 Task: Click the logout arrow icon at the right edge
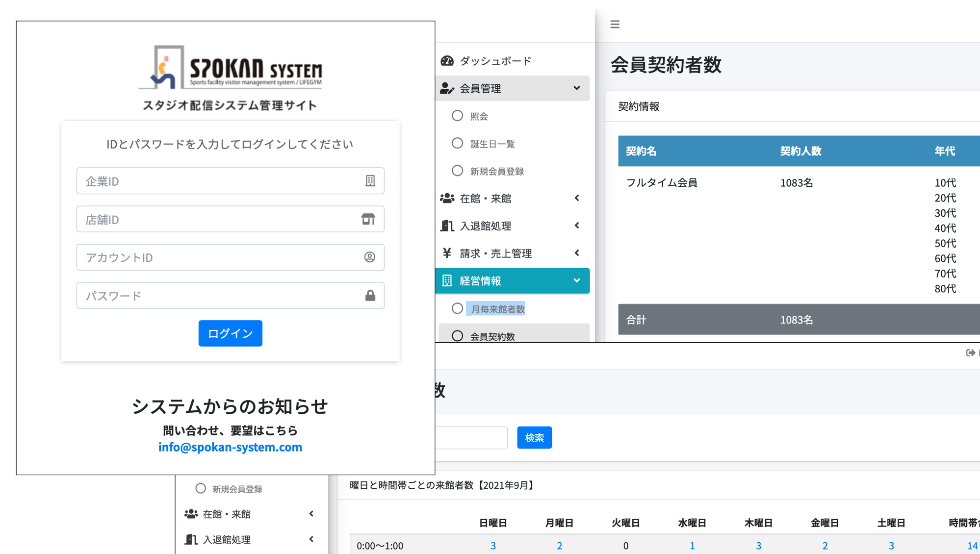pyautogui.click(x=970, y=353)
